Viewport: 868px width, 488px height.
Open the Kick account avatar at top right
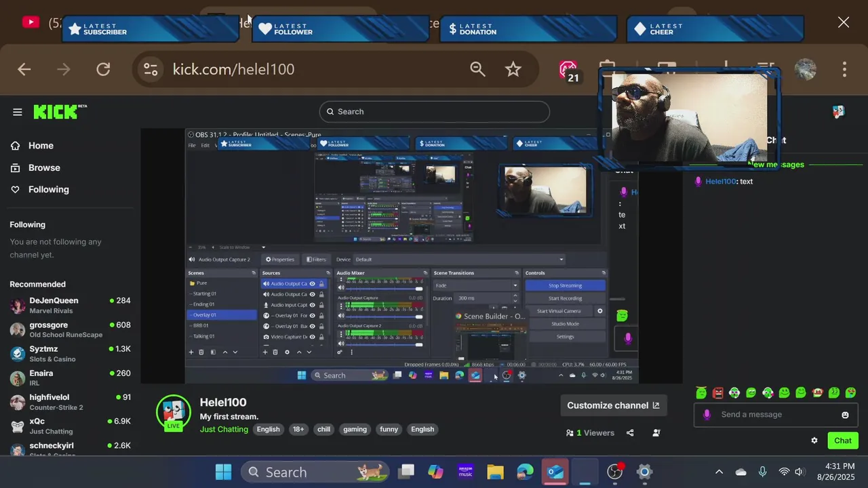click(839, 112)
